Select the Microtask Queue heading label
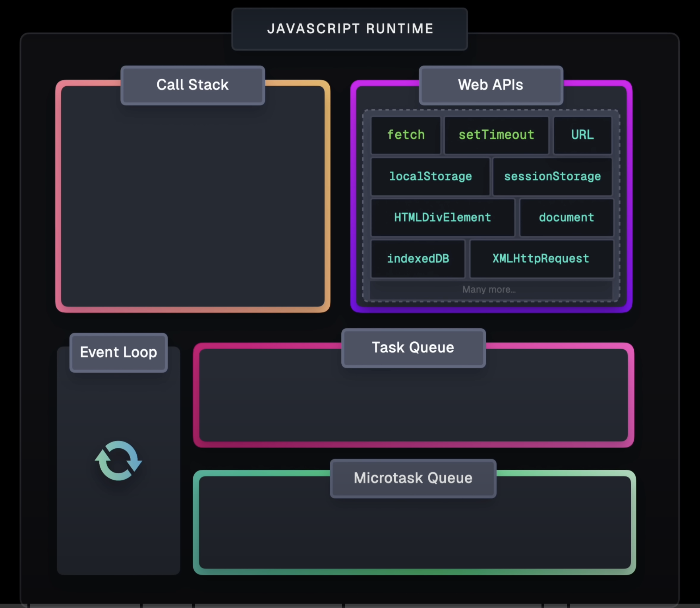Image resolution: width=700 pixels, height=608 pixels. [x=413, y=478]
